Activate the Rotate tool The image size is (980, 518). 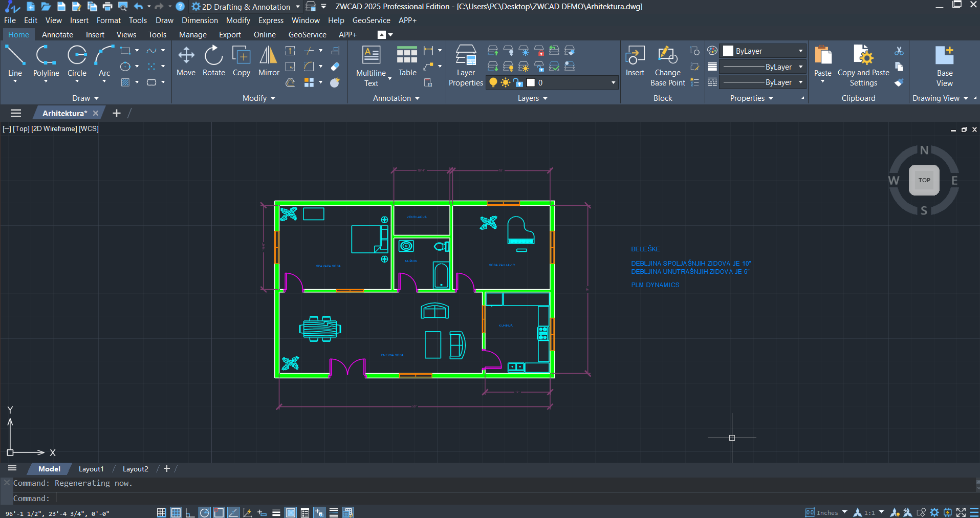coord(213,61)
